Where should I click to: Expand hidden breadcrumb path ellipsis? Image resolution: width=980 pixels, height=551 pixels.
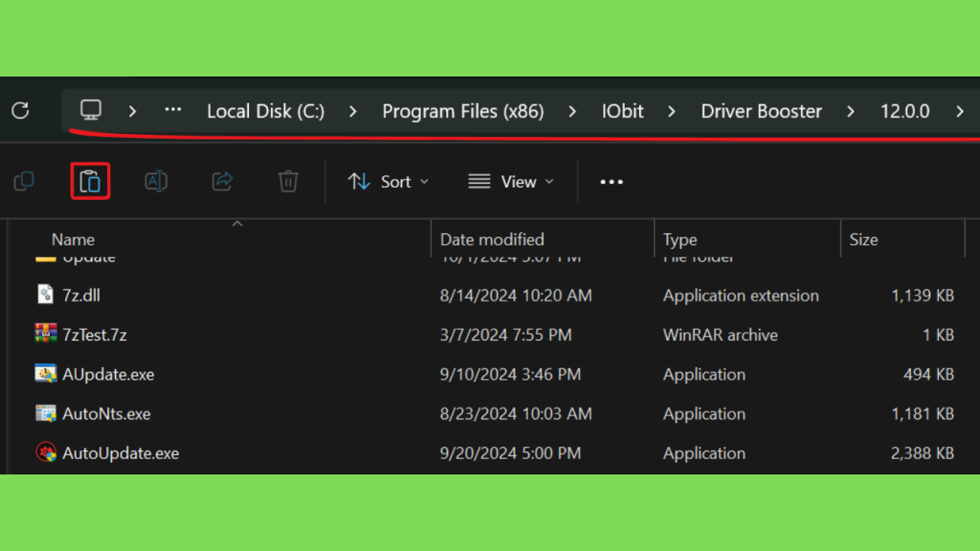pos(173,110)
